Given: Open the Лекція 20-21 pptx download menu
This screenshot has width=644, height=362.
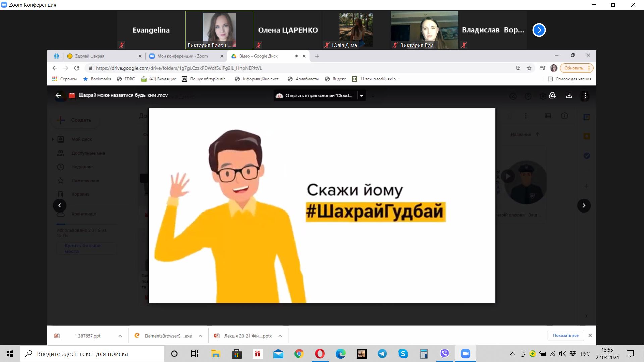Looking at the screenshot, I should 280,336.
